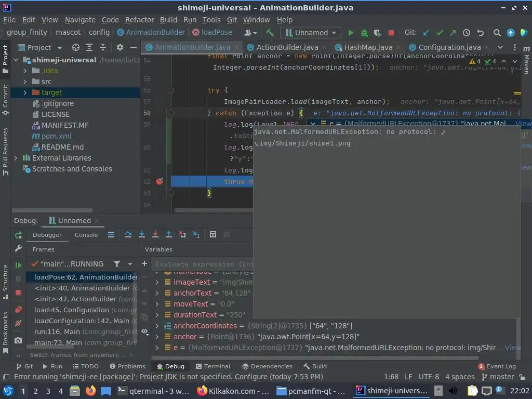This screenshot has width=532, height=399.
Task: Expand anchorCoordinates variable node
Action: (x=157, y=326)
